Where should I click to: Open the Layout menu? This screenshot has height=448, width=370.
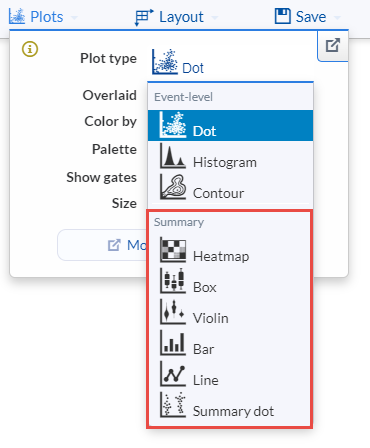(176, 17)
